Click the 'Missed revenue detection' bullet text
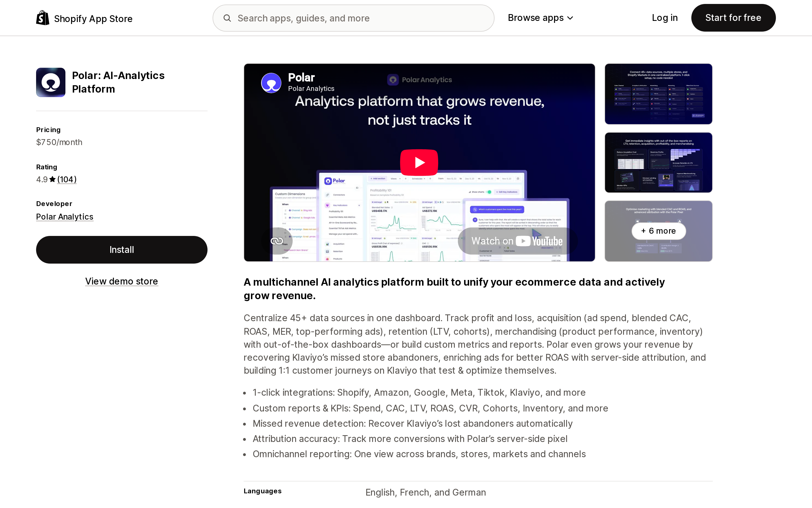The width and height of the screenshot is (812, 508). (x=412, y=423)
